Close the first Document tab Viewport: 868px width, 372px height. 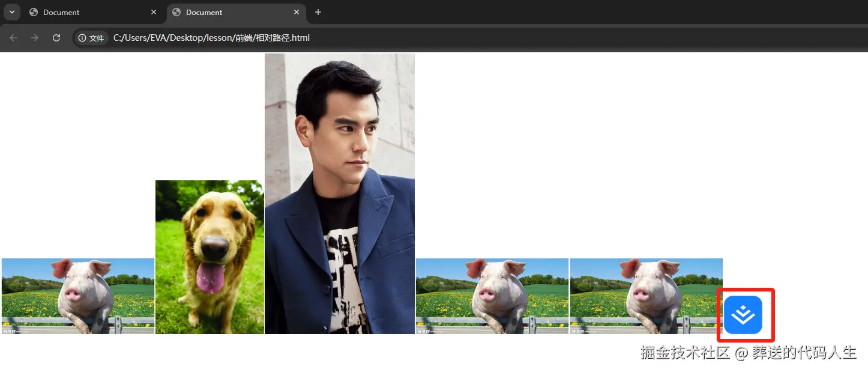(x=154, y=12)
